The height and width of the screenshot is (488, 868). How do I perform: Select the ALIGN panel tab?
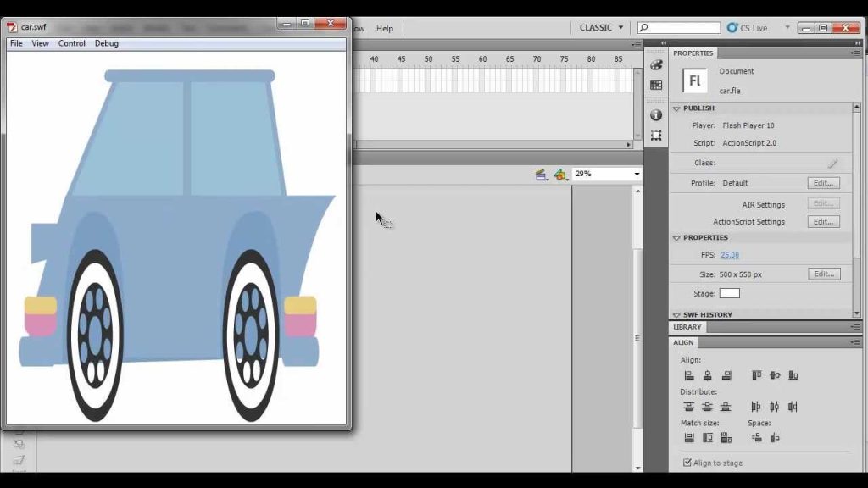click(x=683, y=342)
